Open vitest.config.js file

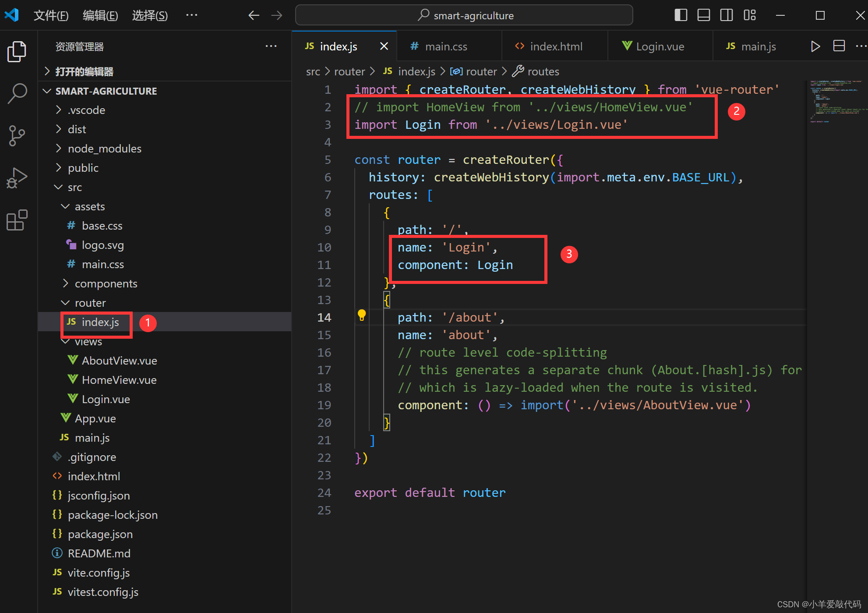coord(164,592)
